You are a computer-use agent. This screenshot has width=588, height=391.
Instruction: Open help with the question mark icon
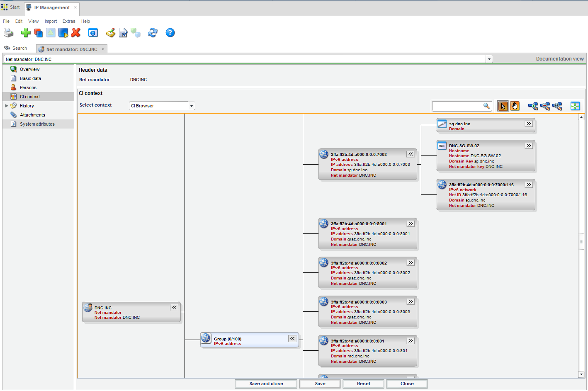click(170, 33)
